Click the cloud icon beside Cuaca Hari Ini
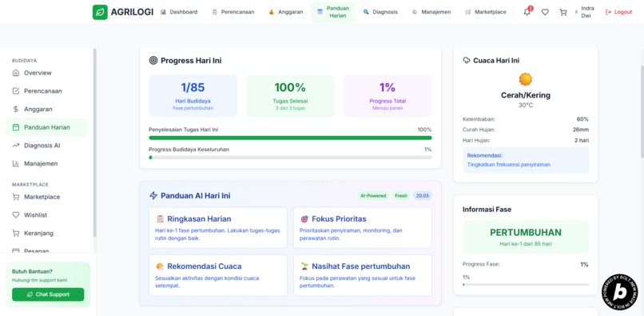644x316 pixels. coord(466,61)
